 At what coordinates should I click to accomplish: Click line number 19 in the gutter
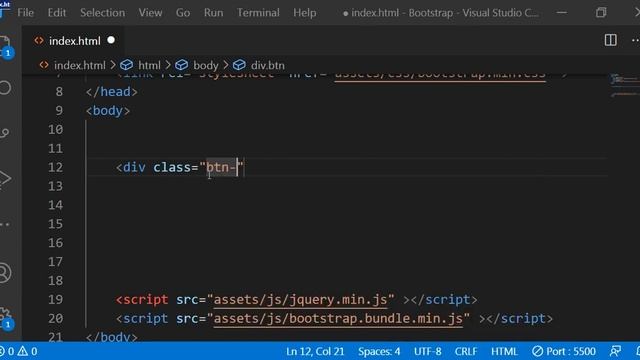pos(56,300)
